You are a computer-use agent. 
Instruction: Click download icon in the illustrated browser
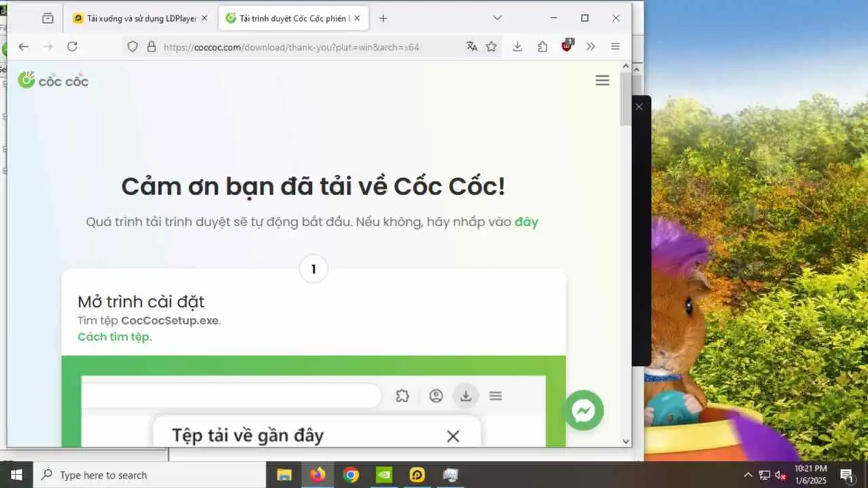tap(466, 396)
